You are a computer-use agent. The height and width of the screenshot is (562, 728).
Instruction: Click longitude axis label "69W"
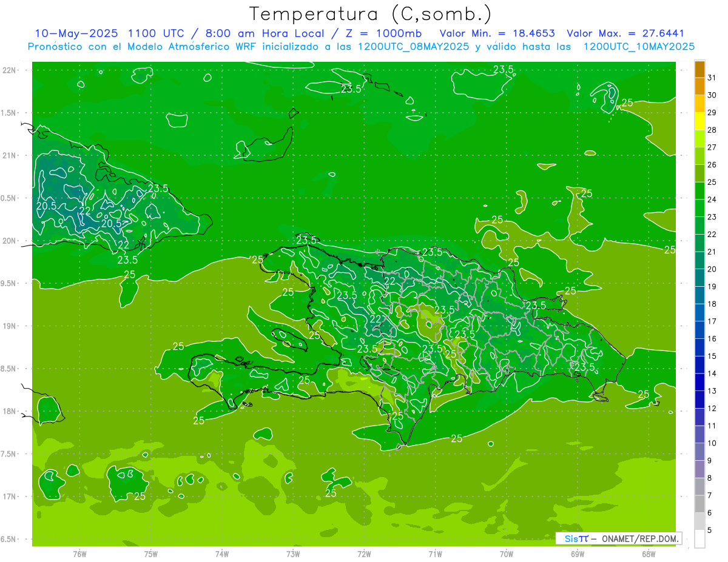[578, 554]
